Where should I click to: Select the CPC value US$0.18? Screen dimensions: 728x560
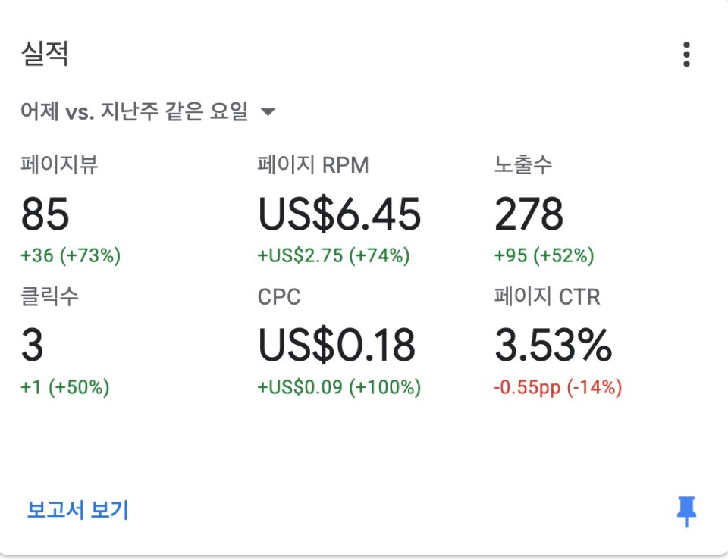point(337,346)
